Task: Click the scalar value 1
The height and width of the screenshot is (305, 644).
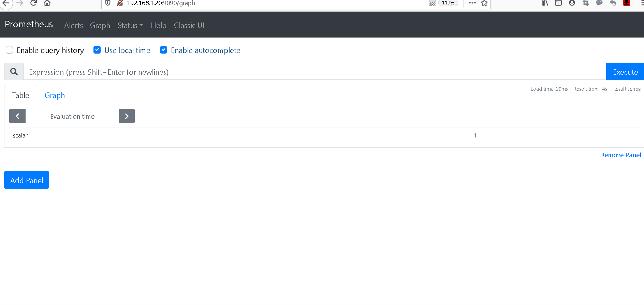Action: click(x=475, y=135)
